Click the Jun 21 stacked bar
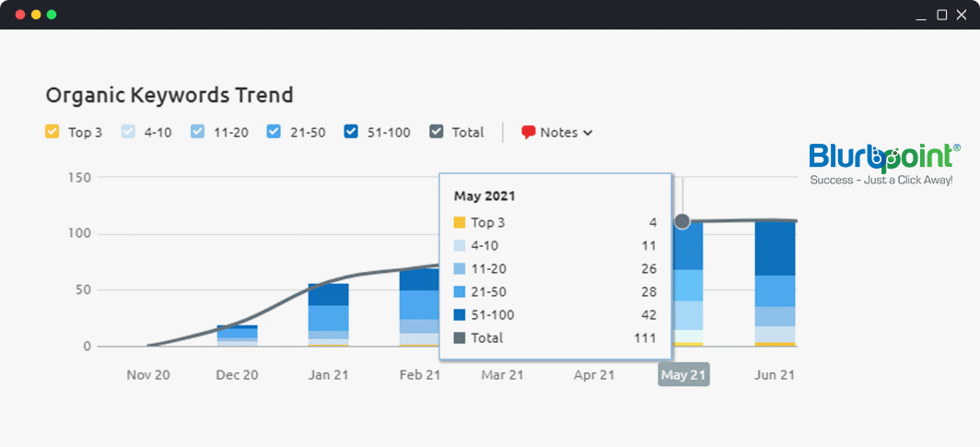Image resolution: width=980 pixels, height=447 pixels. click(774, 286)
